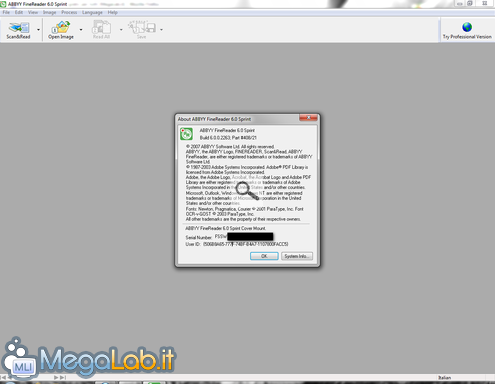Click the app icon in the title bar

pyautogui.click(x=3, y=4)
